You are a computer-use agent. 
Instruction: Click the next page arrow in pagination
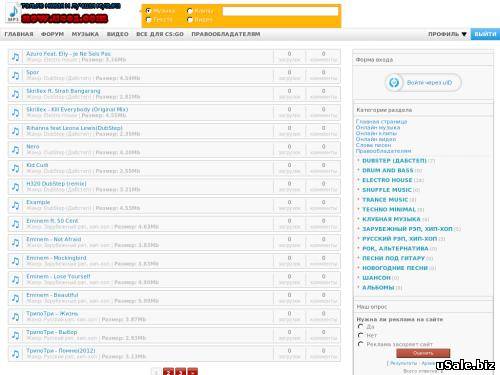tap(193, 371)
